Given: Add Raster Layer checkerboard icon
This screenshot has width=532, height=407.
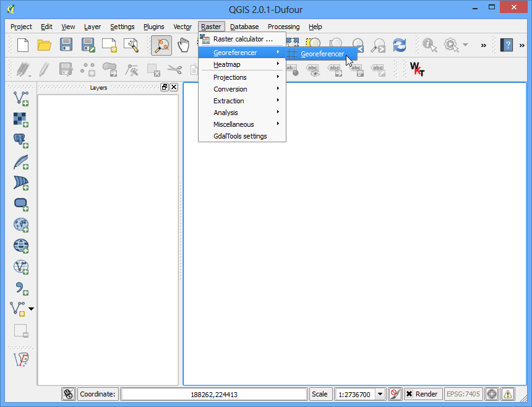Looking at the screenshot, I should point(21,120).
